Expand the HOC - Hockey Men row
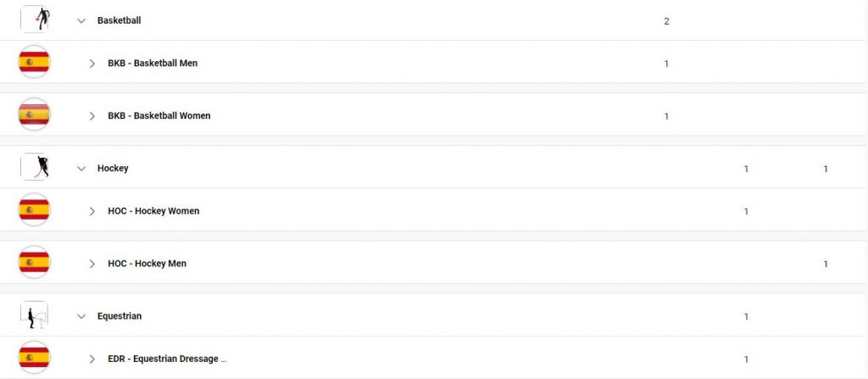 click(92, 264)
